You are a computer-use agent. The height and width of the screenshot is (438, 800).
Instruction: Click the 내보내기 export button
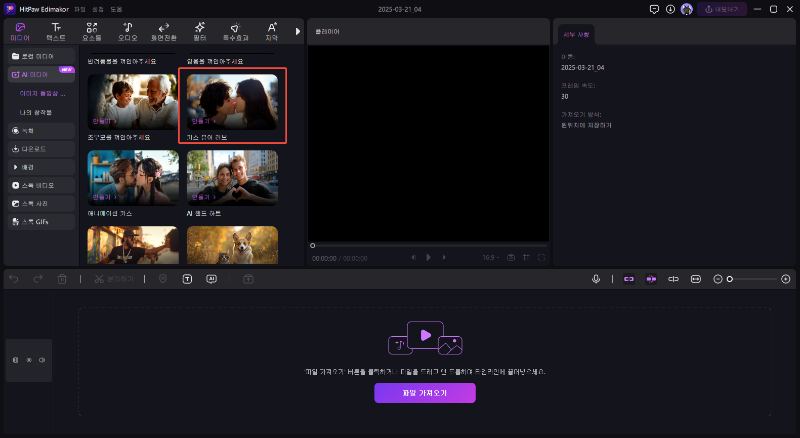[722, 9]
